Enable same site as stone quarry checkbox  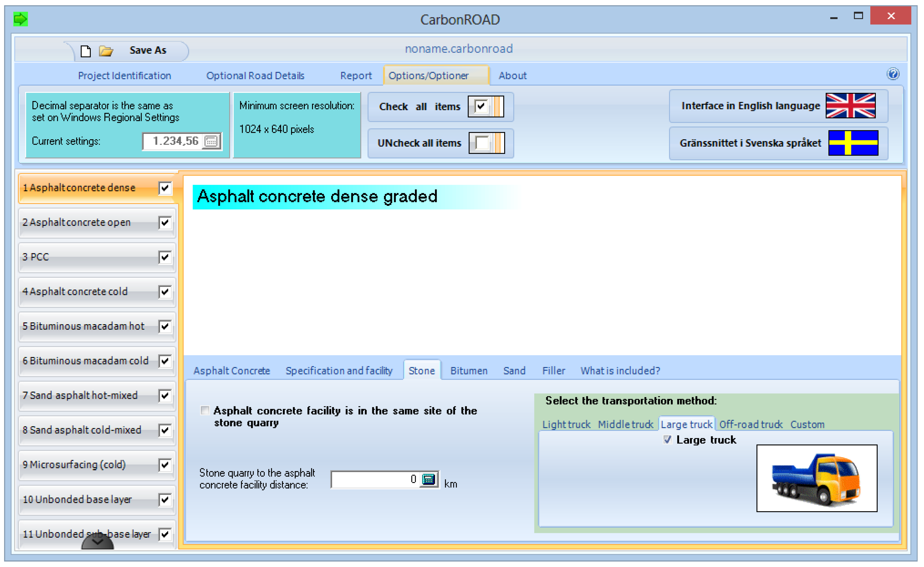coord(205,410)
